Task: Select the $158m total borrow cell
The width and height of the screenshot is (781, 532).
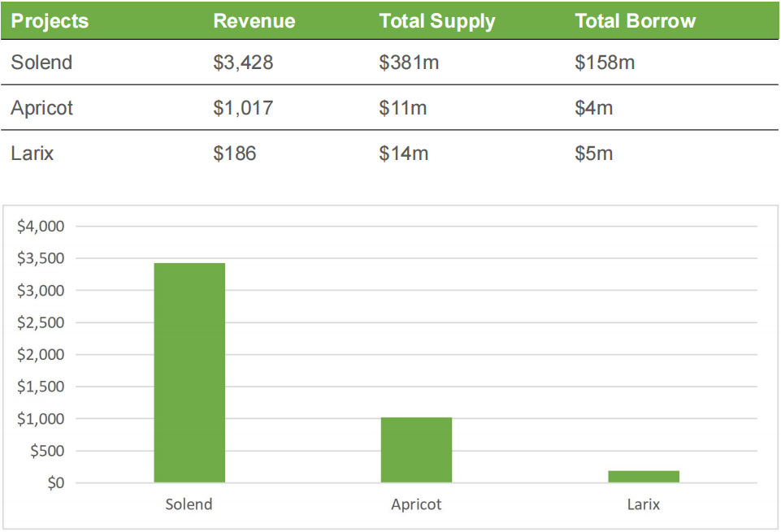Action: pyautogui.click(x=605, y=63)
